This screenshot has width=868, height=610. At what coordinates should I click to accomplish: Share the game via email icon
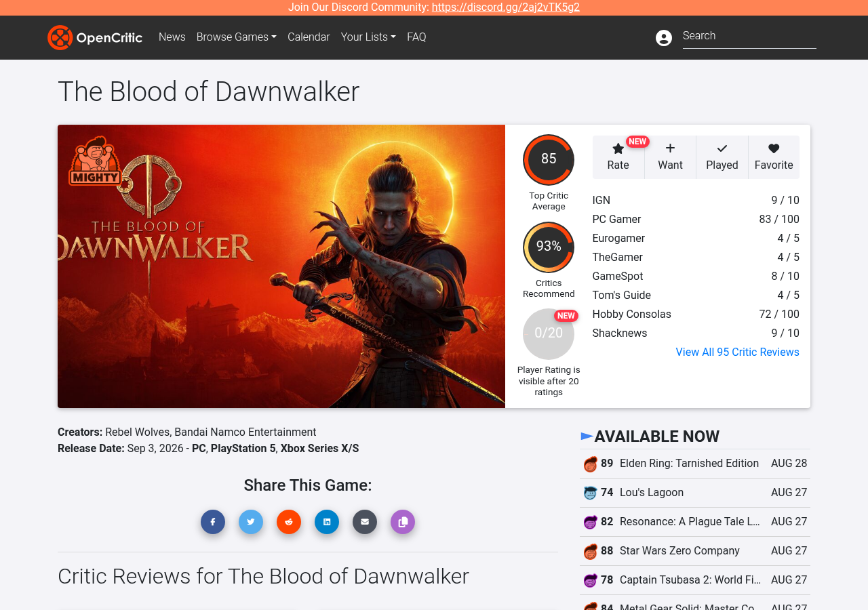tap(365, 522)
